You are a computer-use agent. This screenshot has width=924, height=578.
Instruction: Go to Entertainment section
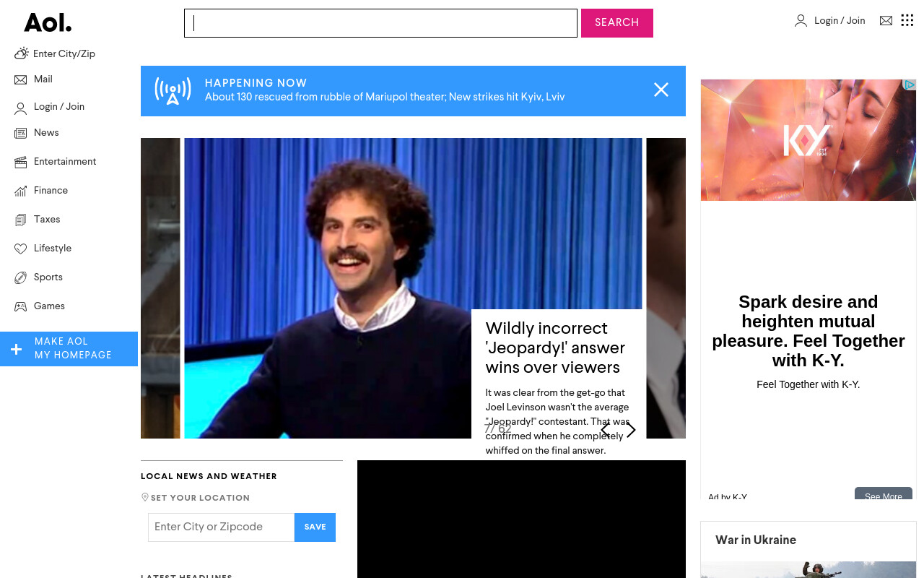pos(65,162)
